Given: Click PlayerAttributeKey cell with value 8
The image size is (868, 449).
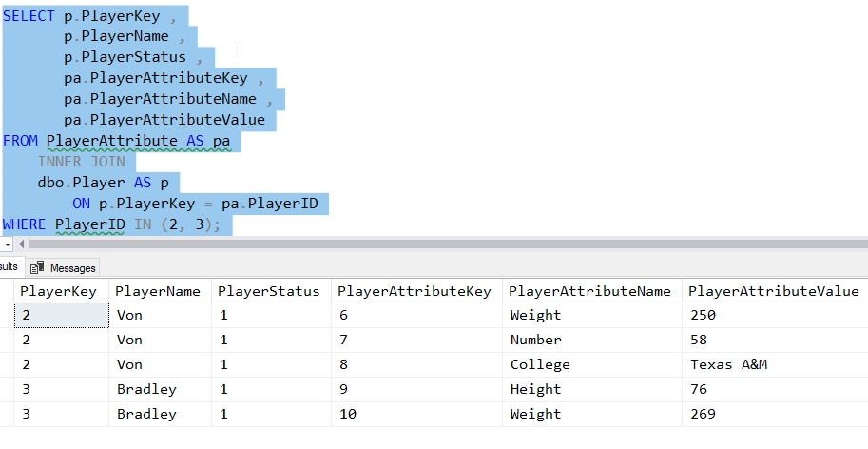Looking at the screenshot, I should (416, 365).
